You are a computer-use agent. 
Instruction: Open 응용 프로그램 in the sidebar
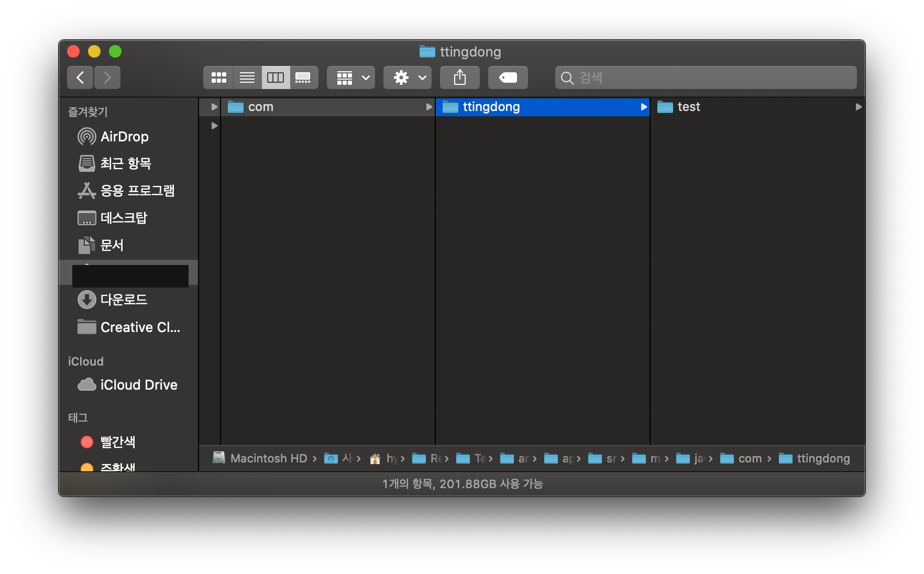coord(128,191)
